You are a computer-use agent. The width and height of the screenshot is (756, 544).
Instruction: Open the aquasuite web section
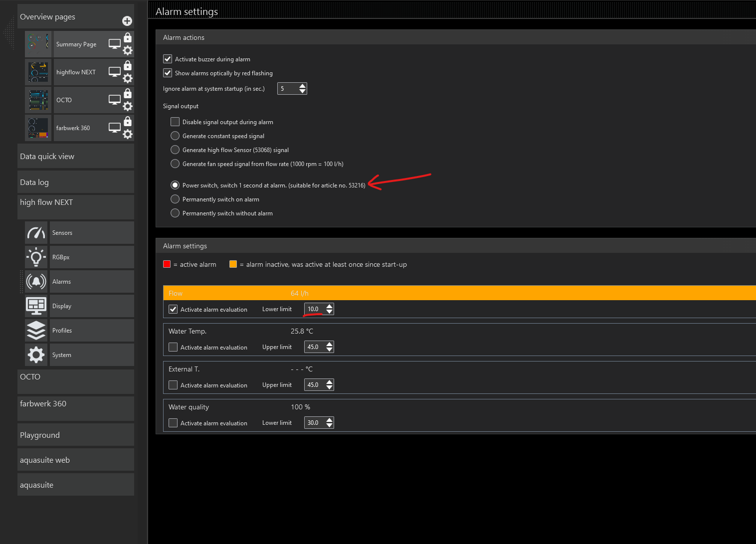(x=76, y=460)
